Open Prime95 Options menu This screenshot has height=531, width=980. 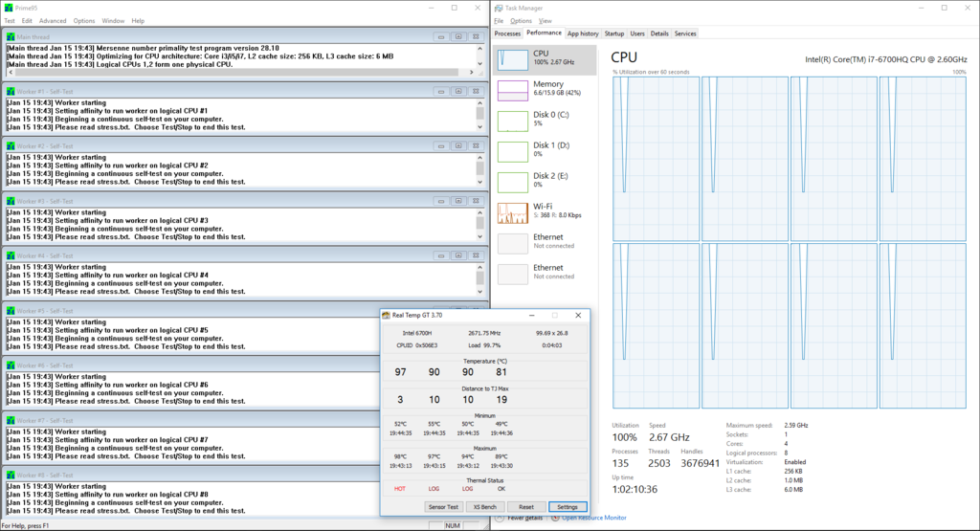click(84, 21)
